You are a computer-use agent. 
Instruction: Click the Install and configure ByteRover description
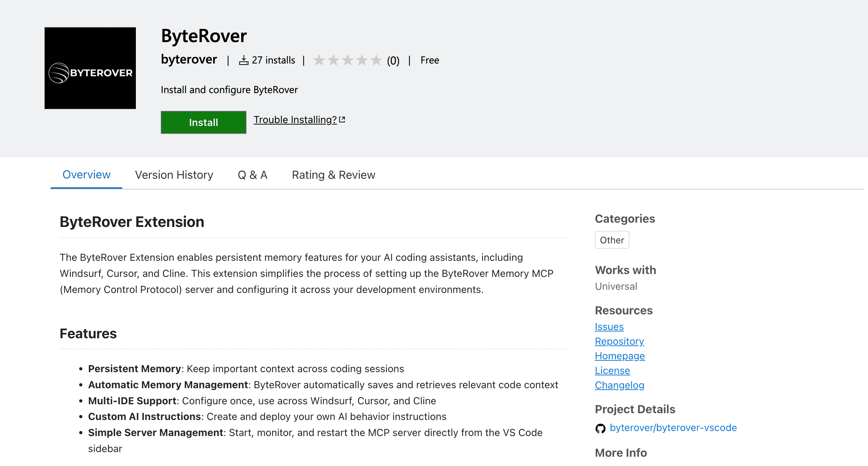pyautogui.click(x=229, y=90)
